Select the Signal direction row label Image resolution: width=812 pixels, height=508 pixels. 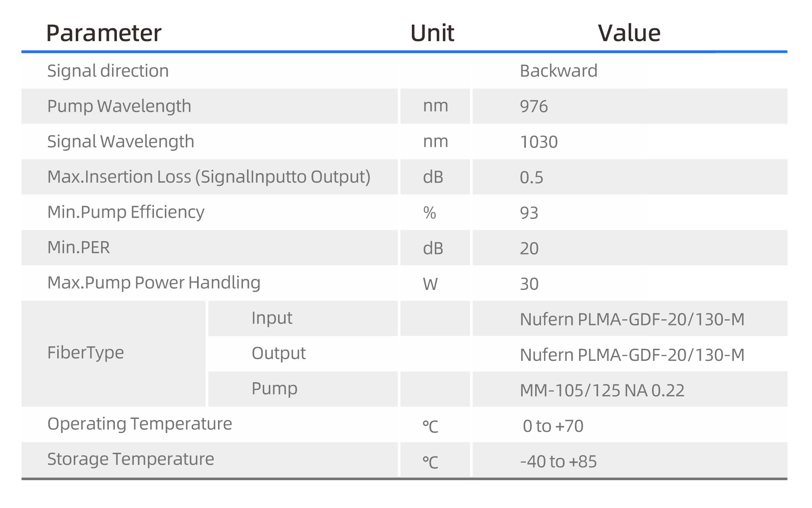tap(108, 71)
